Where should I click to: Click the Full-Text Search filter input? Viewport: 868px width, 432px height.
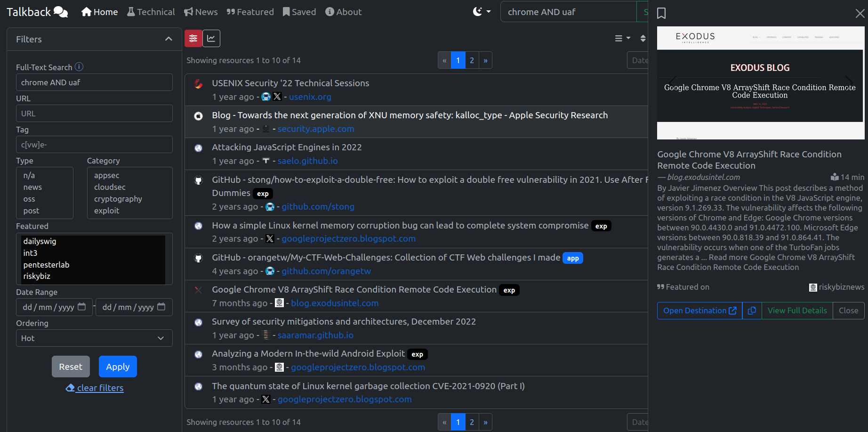pos(94,82)
